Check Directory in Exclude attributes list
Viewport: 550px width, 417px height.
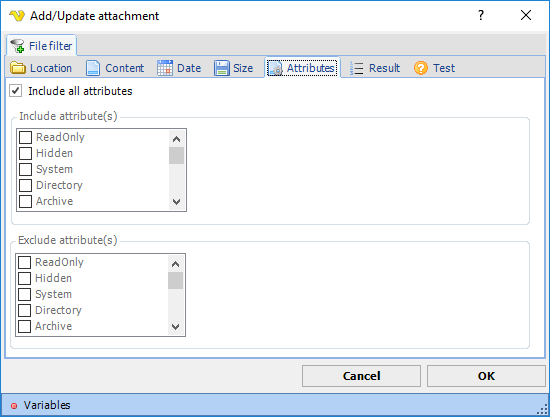pyautogui.click(x=24, y=310)
